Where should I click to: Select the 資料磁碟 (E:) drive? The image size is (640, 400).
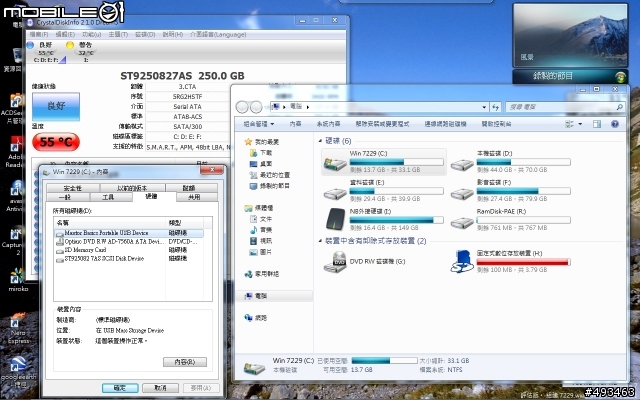pos(384,191)
